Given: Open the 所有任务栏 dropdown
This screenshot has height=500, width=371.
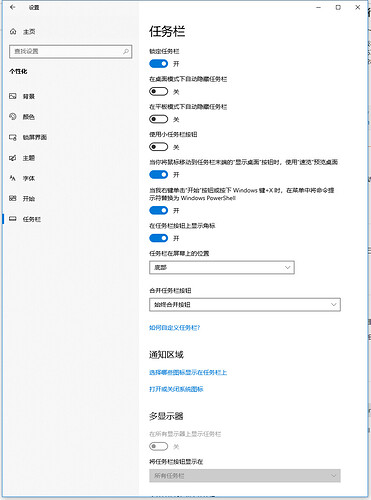Looking at the screenshot, I should coord(245,476).
